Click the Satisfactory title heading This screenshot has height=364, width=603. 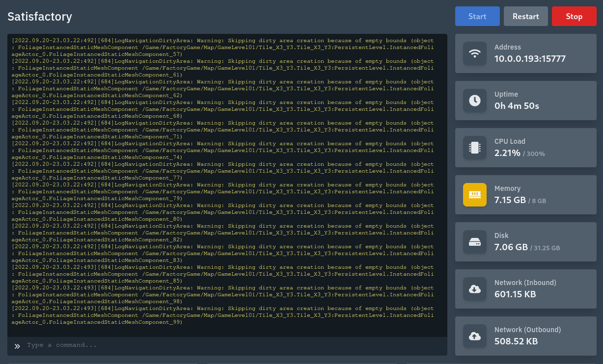[x=39, y=16]
